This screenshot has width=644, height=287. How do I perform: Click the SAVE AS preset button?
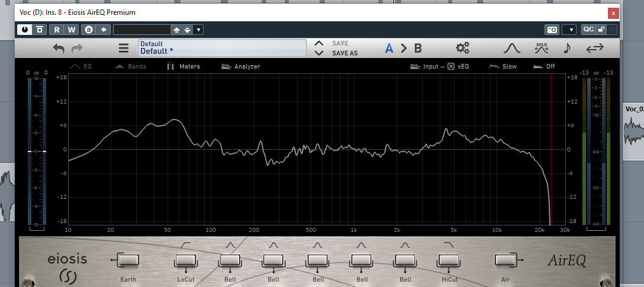point(345,53)
